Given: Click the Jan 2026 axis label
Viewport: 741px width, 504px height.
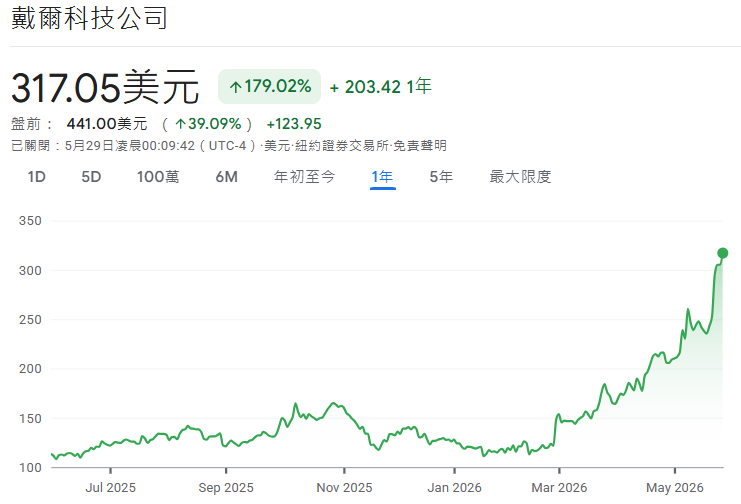Looking at the screenshot, I should pos(454,487).
